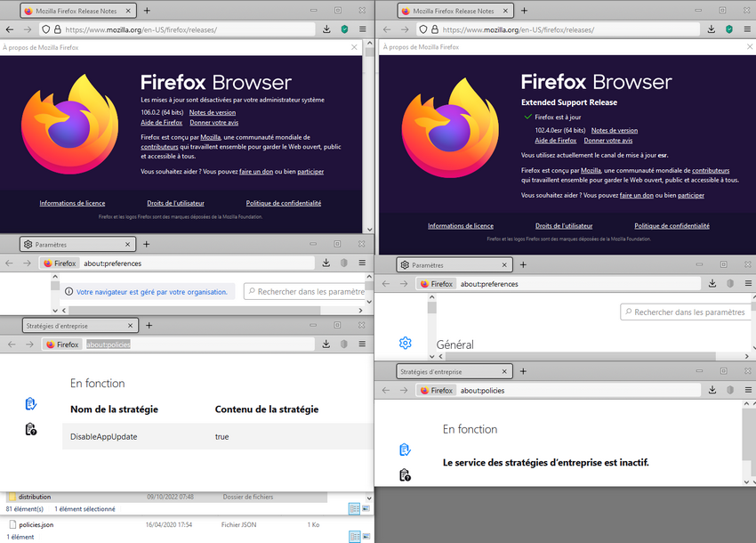Click search field in left Paramètres window

tap(306, 292)
